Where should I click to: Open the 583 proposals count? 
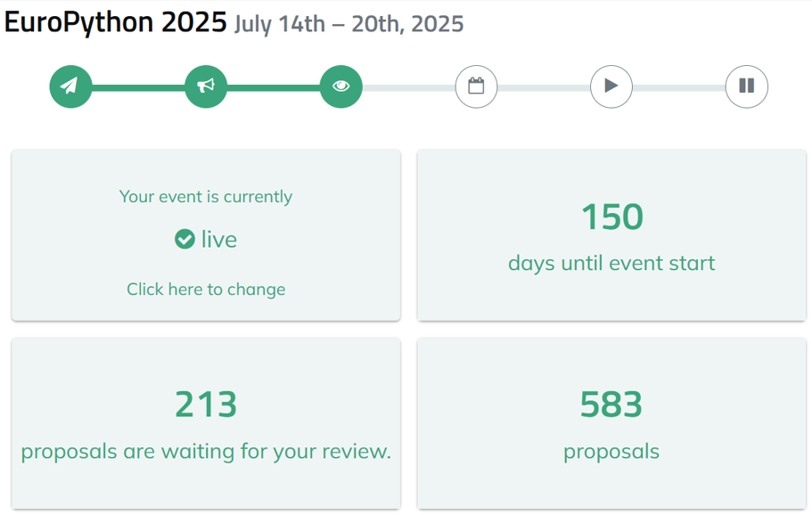[611, 405]
